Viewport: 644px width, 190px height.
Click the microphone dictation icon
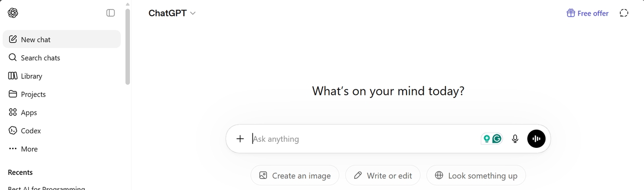515,139
